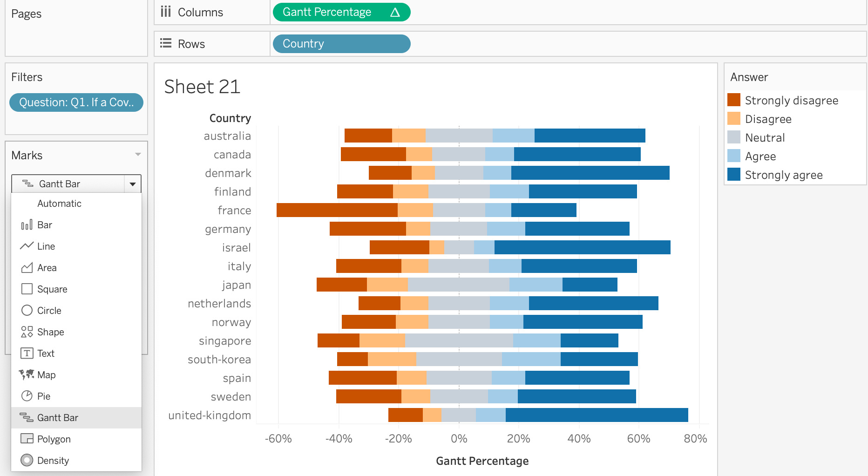Click the Country pill on Rows shelf
The image size is (868, 476).
[x=341, y=44]
